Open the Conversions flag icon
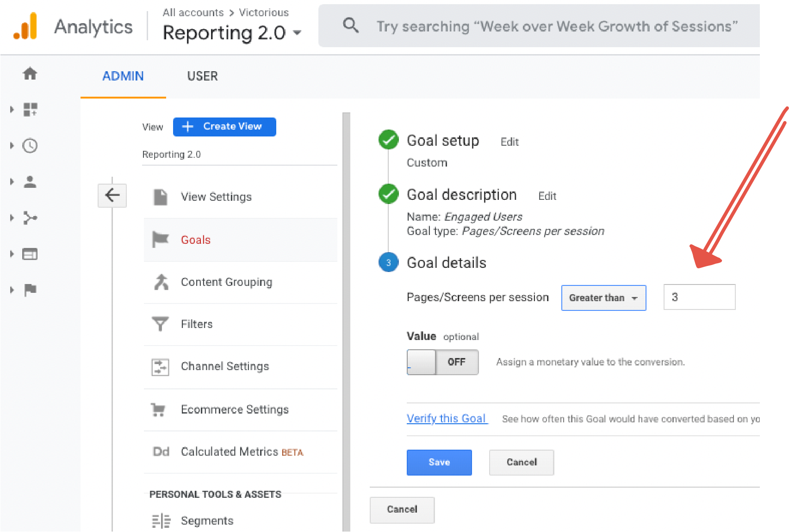Image resolution: width=789 pixels, height=532 pixels. point(30,290)
